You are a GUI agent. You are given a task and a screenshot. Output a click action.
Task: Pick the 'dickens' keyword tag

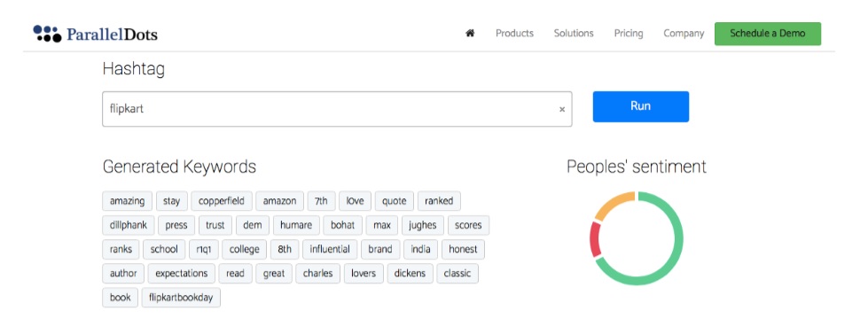click(x=411, y=273)
